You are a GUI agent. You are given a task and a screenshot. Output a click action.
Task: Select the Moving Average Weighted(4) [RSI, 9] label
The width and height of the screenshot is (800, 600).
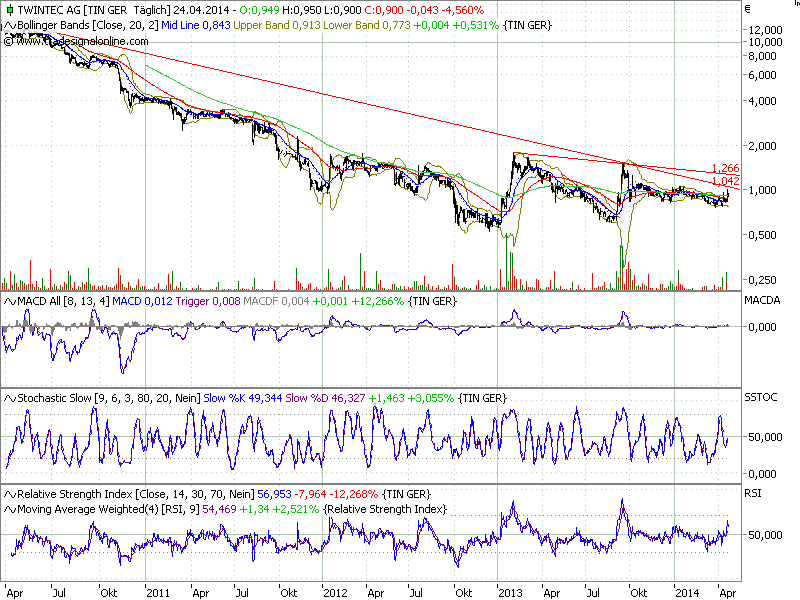108,509
